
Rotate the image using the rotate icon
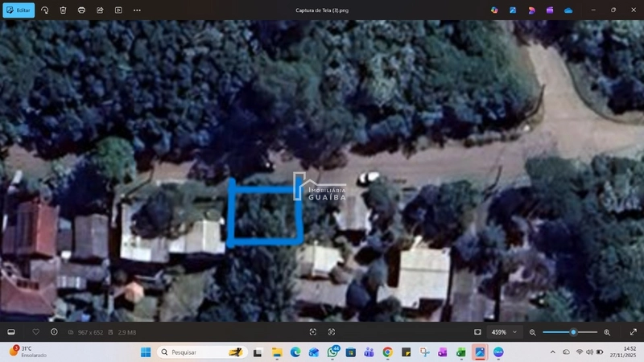pos(45,10)
